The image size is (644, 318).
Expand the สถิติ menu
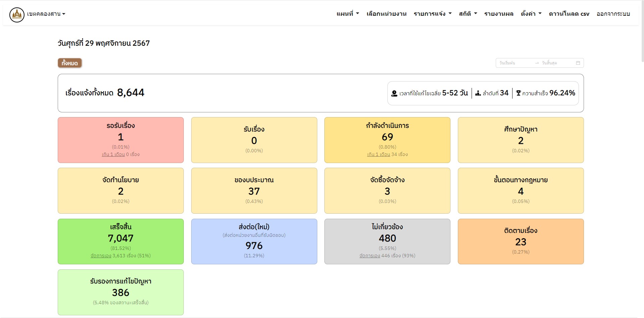[x=468, y=14]
